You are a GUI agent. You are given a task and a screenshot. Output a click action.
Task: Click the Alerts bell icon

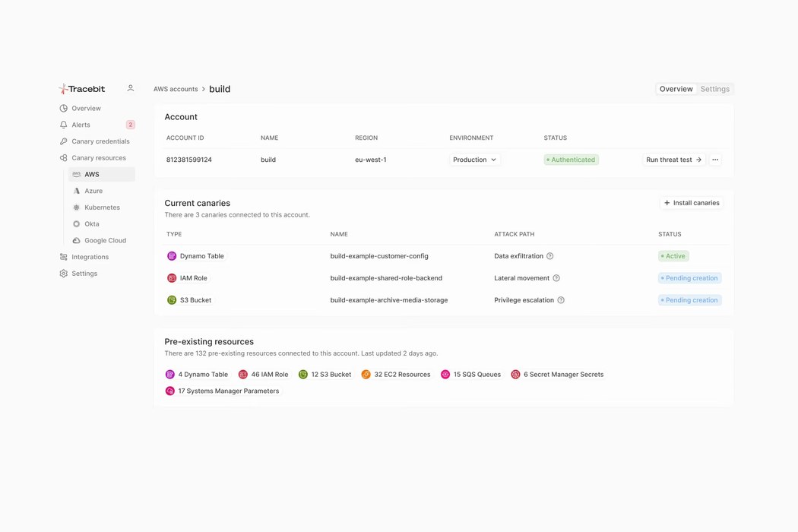(x=64, y=125)
